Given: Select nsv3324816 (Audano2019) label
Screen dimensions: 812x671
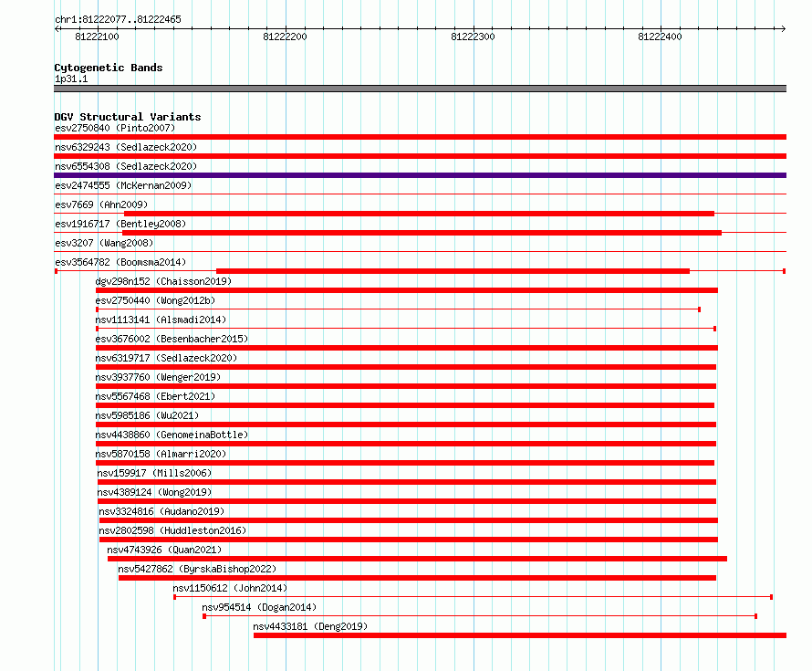Looking at the screenshot, I should coord(161,511).
